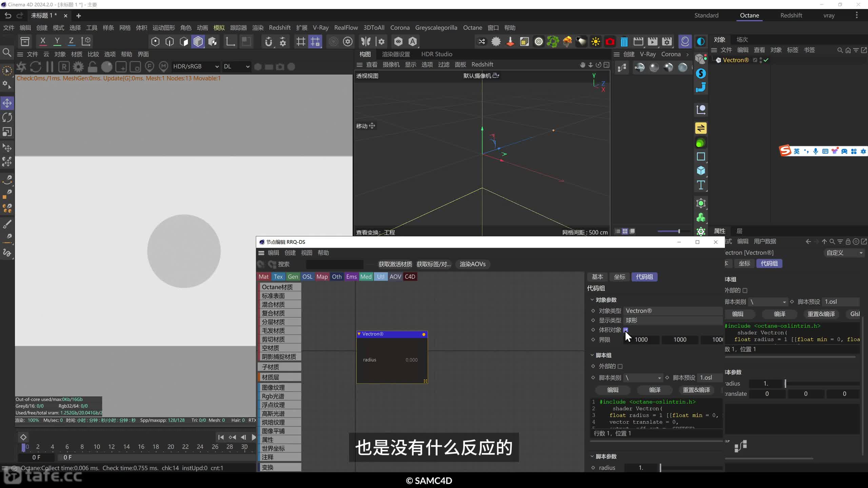Toggle the 外部的 checkbox in 脚本组
The width and height of the screenshot is (868, 488).
coord(619,366)
